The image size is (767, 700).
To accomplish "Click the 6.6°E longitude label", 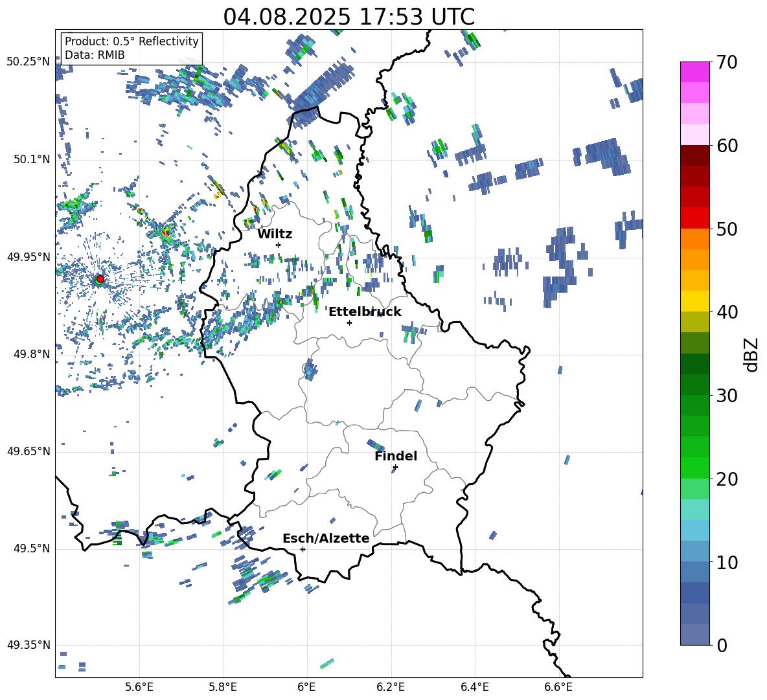I will point(558,687).
